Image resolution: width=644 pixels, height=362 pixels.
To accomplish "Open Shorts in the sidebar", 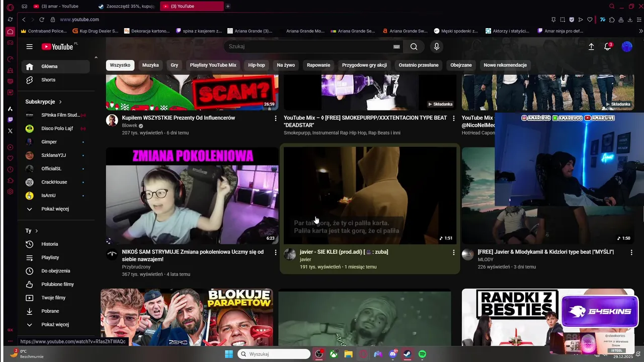I will (x=55, y=80).
